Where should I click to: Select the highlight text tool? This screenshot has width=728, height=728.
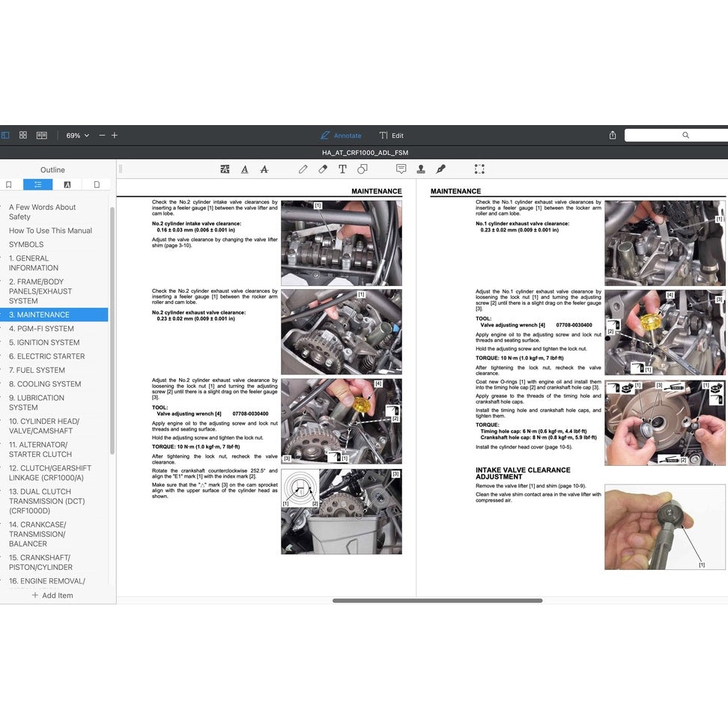[225, 169]
